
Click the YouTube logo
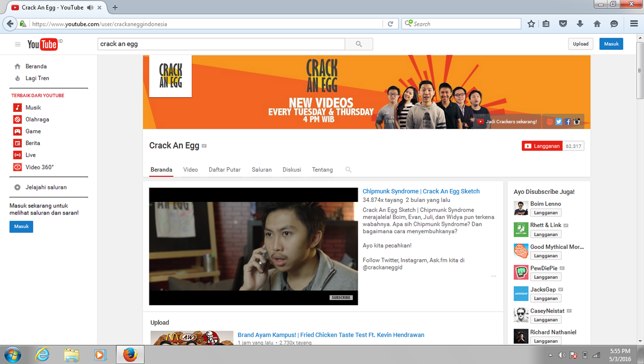coord(42,44)
